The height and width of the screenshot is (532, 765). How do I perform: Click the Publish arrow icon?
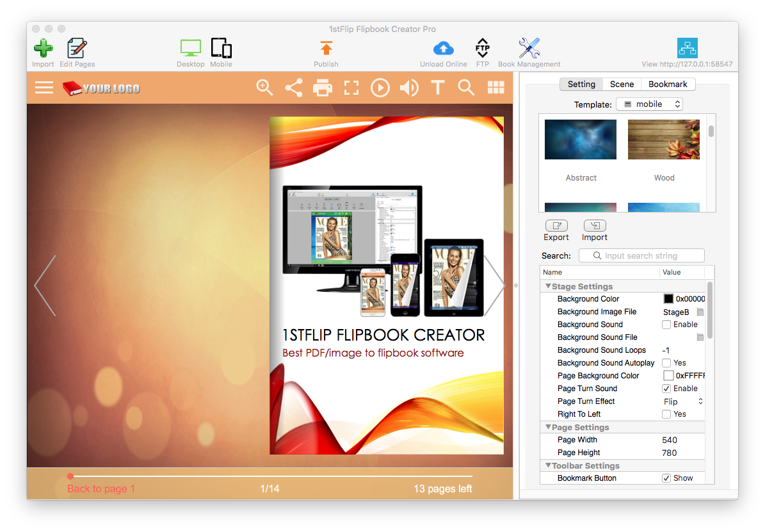click(326, 48)
